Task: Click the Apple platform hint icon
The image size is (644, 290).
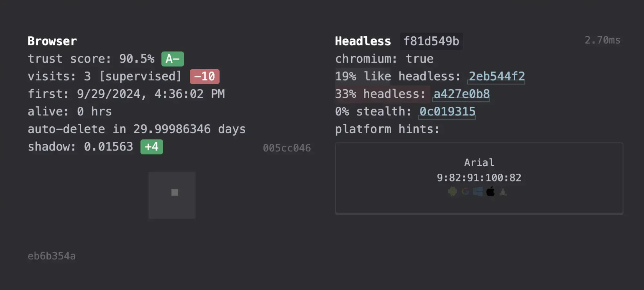Action: (491, 192)
